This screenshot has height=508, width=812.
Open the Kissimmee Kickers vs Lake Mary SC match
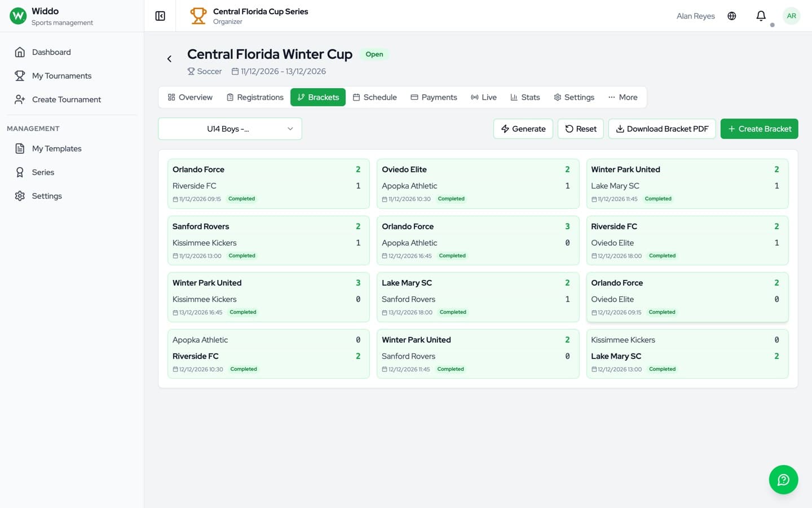click(x=687, y=354)
